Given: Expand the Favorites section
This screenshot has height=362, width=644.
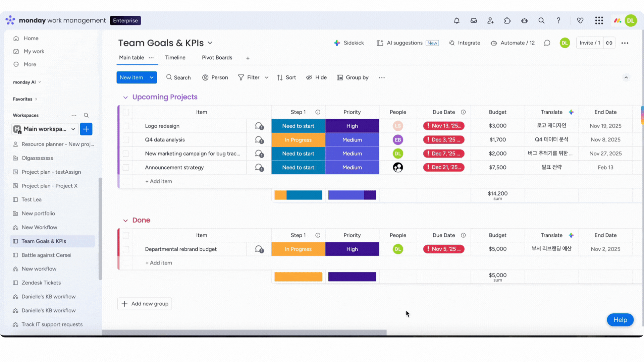Looking at the screenshot, I should (25, 99).
